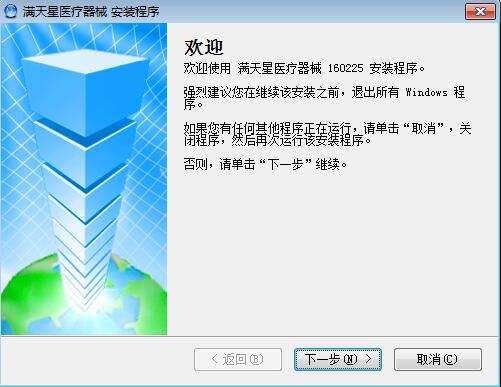Click the left chevron inside the 返回 button
The width and height of the screenshot is (501, 387).
(x=215, y=359)
